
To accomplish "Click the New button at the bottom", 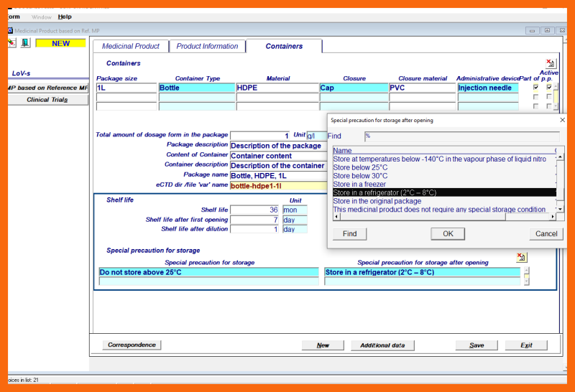I will click(323, 345).
